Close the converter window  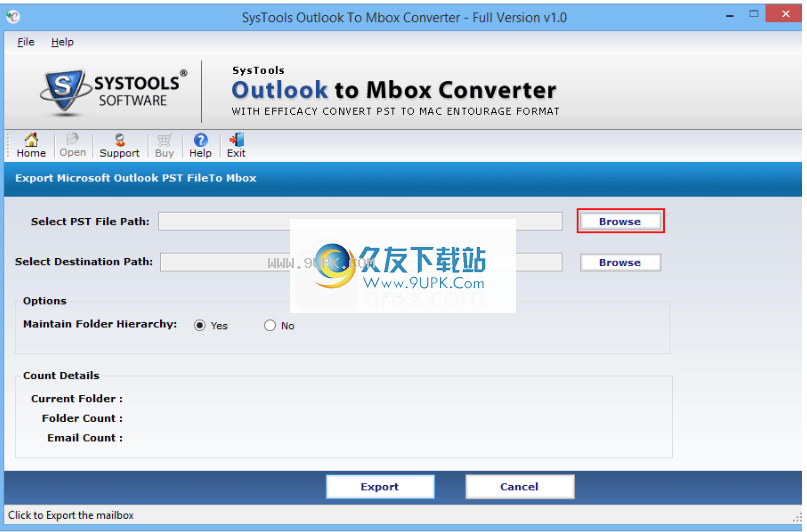tap(784, 14)
